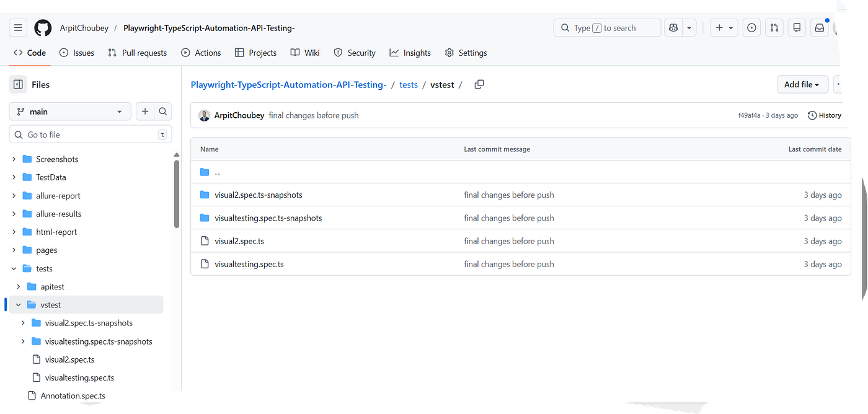
Task: Open the 'final changes before push' commit message in the commit bar
Action: [x=314, y=115]
